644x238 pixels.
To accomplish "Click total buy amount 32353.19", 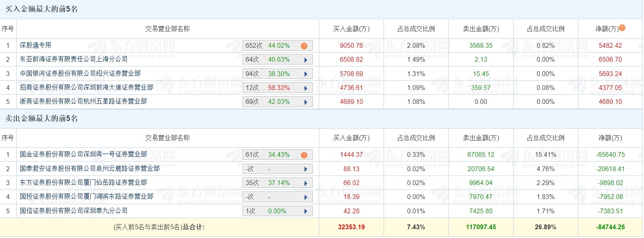I will coord(351,227).
